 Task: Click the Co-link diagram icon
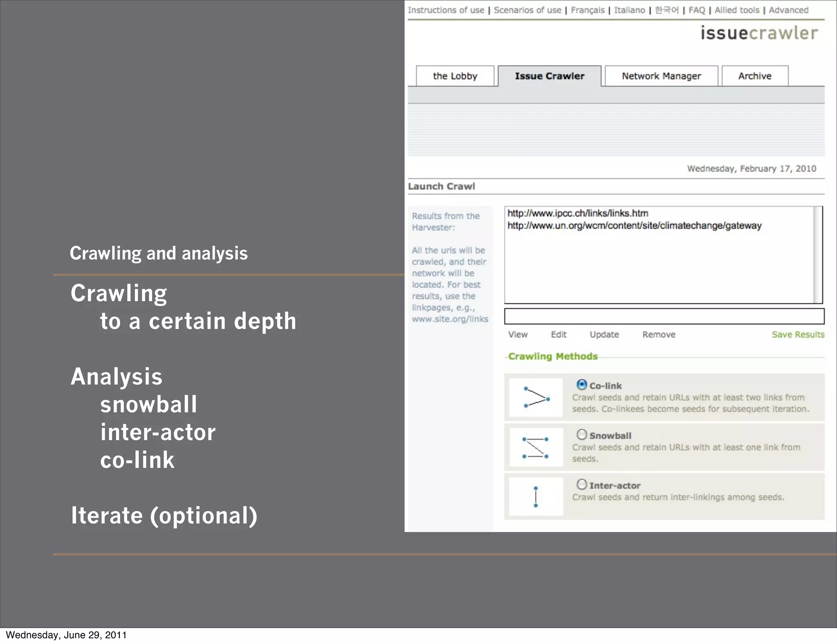pos(536,398)
